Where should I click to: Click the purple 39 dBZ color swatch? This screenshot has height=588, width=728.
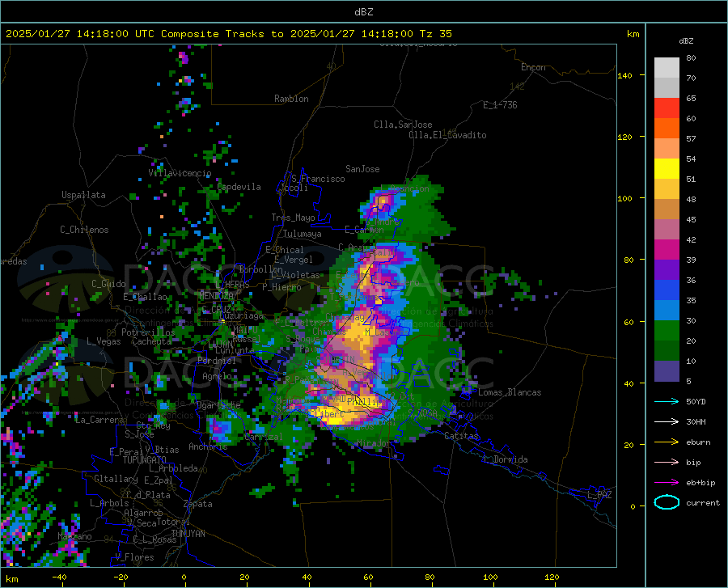click(667, 270)
